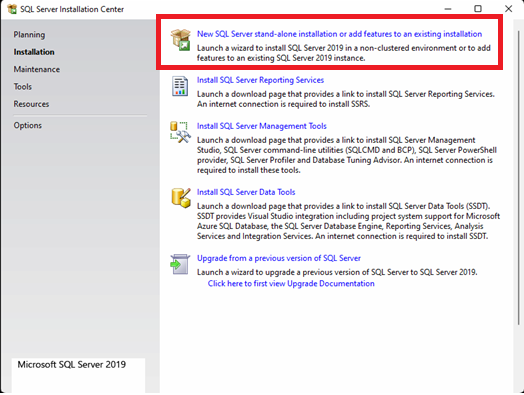Screen dimensions: 524x395
Task: Click the Management Tools wrench icon
Action: (180, 132)
